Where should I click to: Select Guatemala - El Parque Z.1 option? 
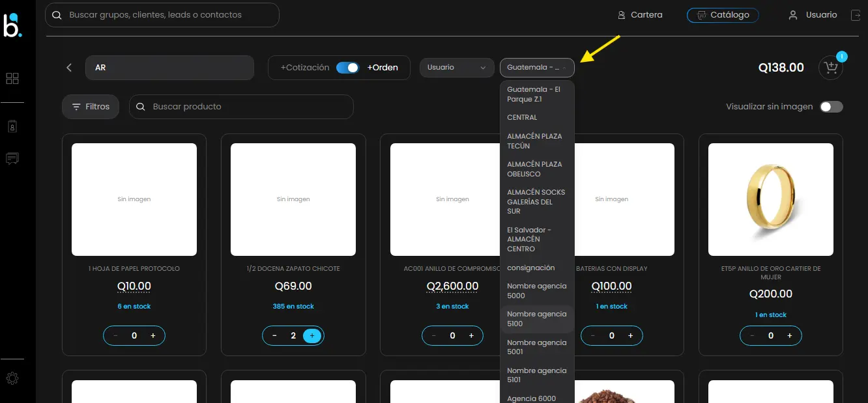point(537,94)
